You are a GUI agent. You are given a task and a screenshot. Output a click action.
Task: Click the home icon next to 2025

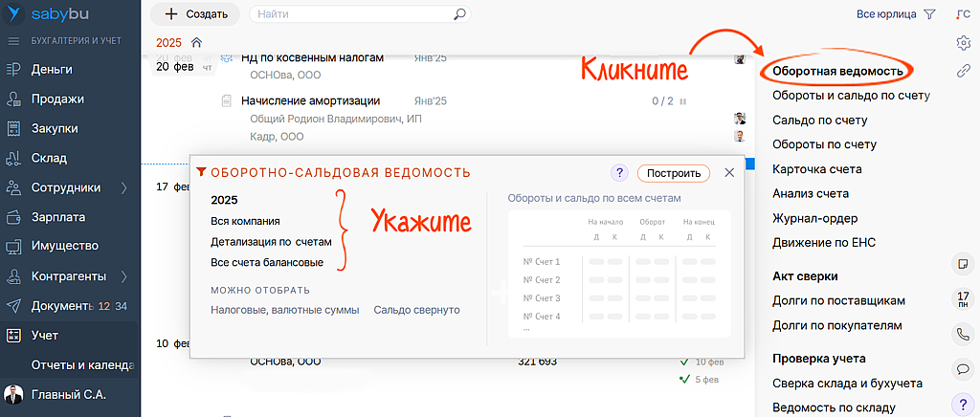196,42
